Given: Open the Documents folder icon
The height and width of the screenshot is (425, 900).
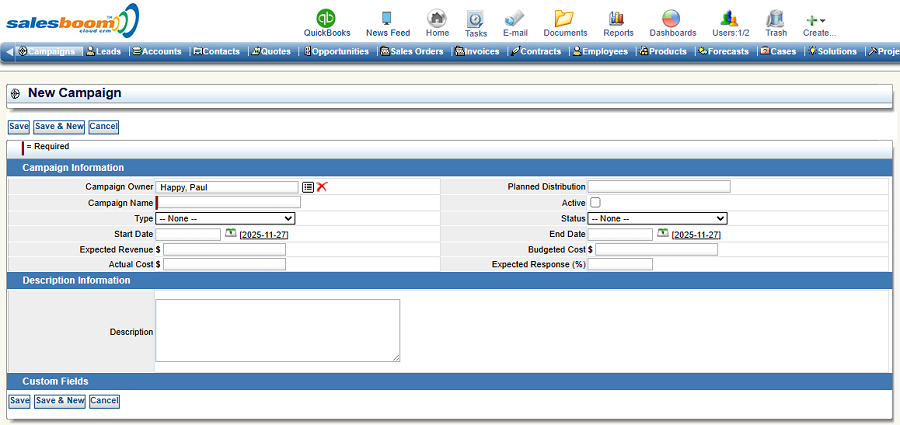Looking at the screenshot, I should 564,18.
